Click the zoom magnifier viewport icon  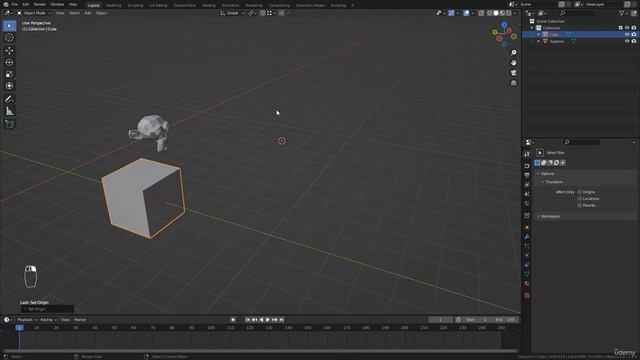pyautogui.click(x=513, y=53)
